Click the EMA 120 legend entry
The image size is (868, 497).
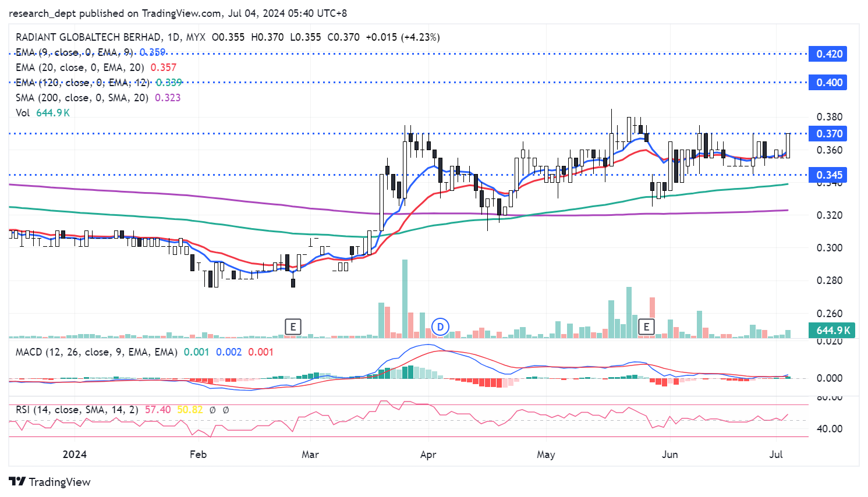[x=82, y=83]
